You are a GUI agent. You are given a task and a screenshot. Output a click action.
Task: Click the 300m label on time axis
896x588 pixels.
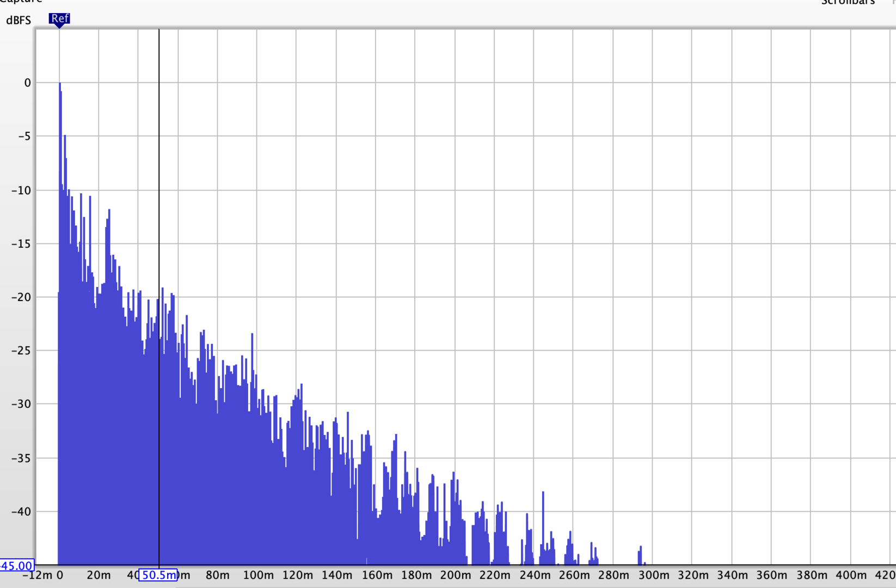click(x=654, y=575)
